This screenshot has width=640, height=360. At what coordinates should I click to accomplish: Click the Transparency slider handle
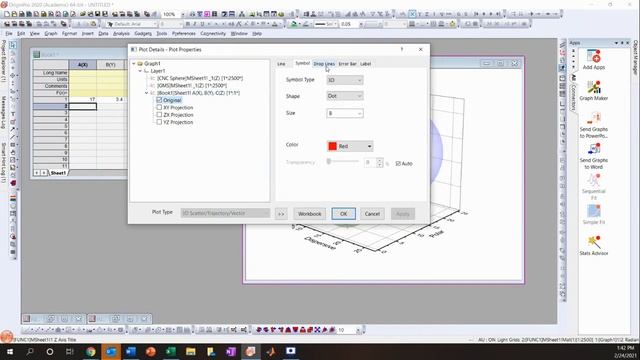tap(329, 162)
